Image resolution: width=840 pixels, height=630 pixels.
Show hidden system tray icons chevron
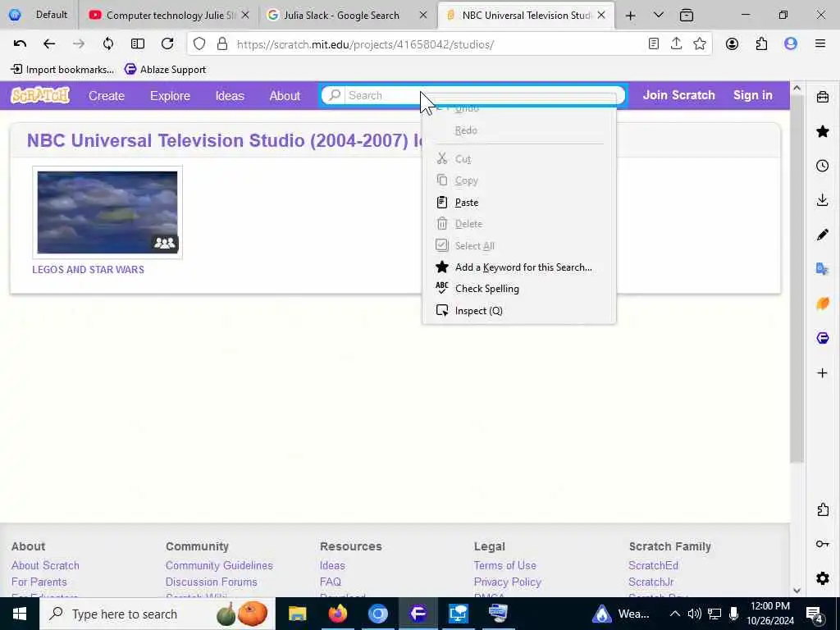pyautogui.click(x=675, y=614)
